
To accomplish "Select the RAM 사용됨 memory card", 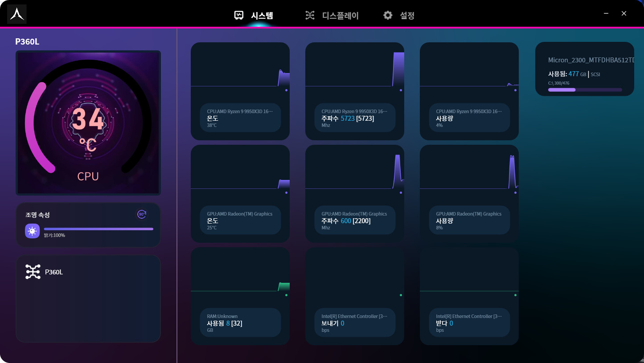I will [x=240, y=296].
